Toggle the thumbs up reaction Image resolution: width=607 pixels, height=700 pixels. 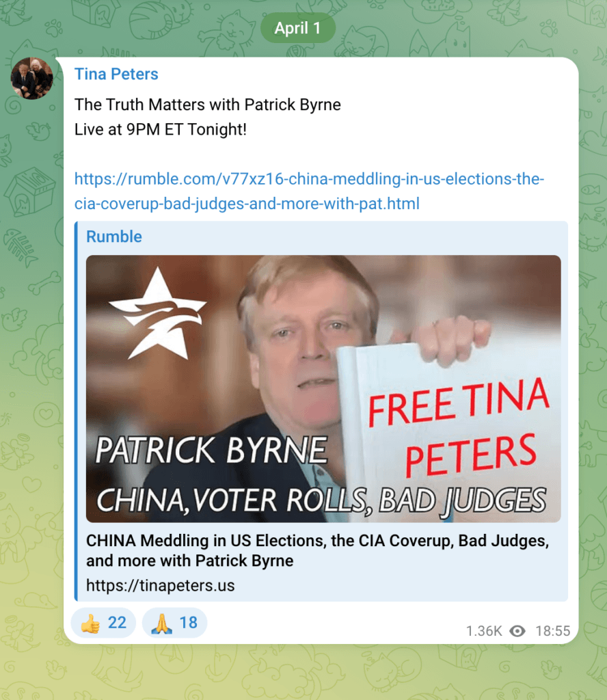click(103, 622)
